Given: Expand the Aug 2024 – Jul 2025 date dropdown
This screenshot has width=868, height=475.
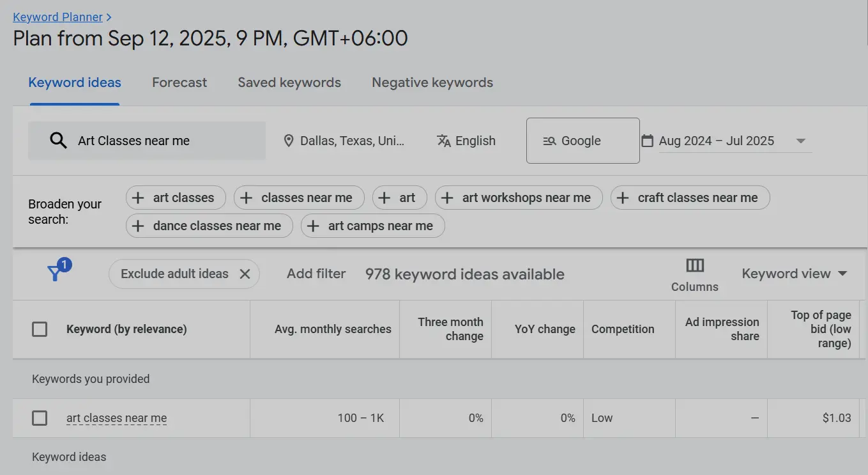Looking at the screenshot, I should (x=801, y=141).
